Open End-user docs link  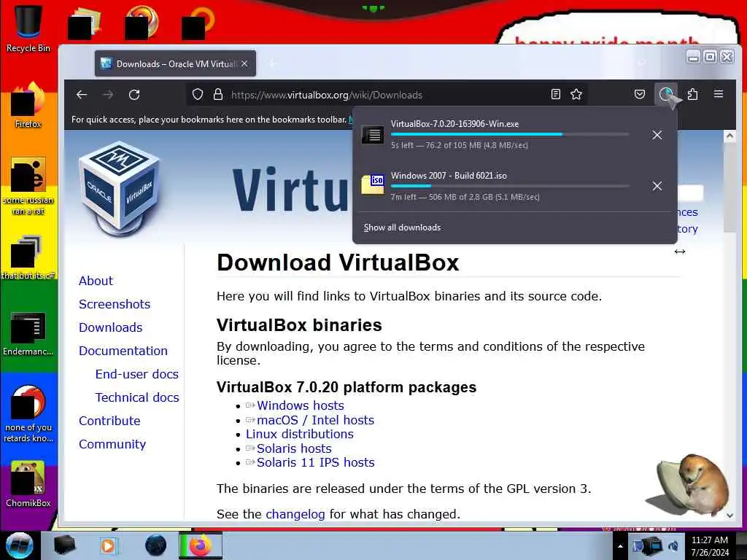click(x=136, y=374)
